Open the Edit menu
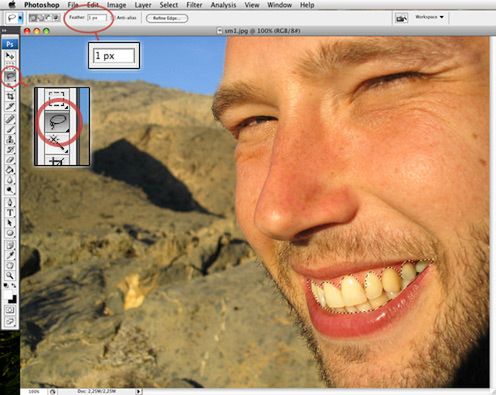 click(93, 5)
